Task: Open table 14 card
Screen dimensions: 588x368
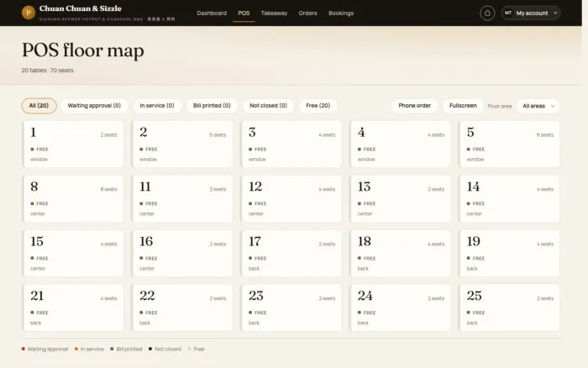Action: [509, 198]
